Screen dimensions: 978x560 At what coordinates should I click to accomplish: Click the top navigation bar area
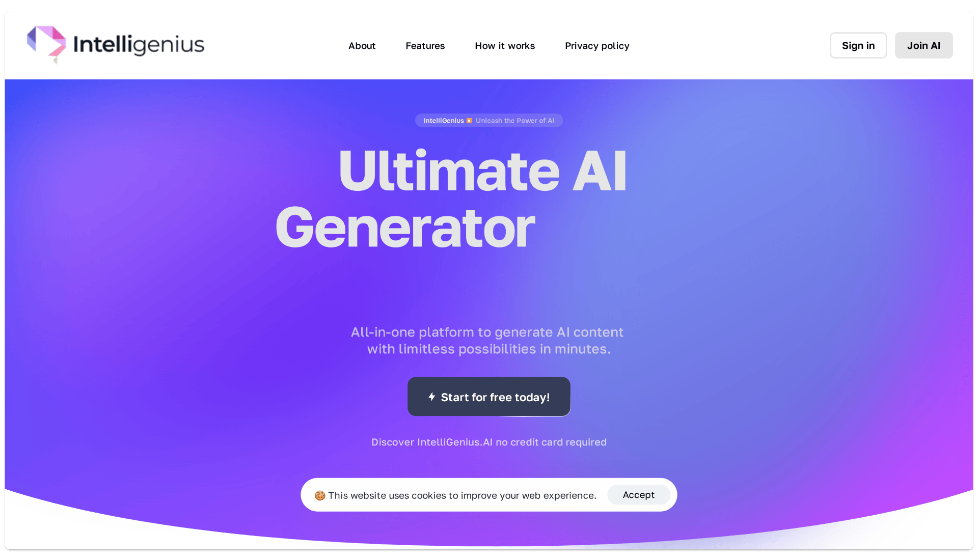(x=489, y=45)
